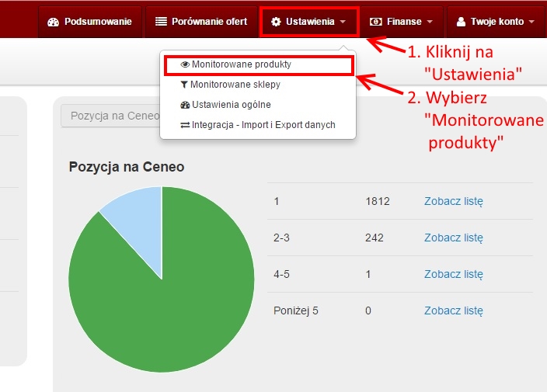Open Zobacz listę for positions 4-5
Screen dimensions: 547x392
[454, 274]
